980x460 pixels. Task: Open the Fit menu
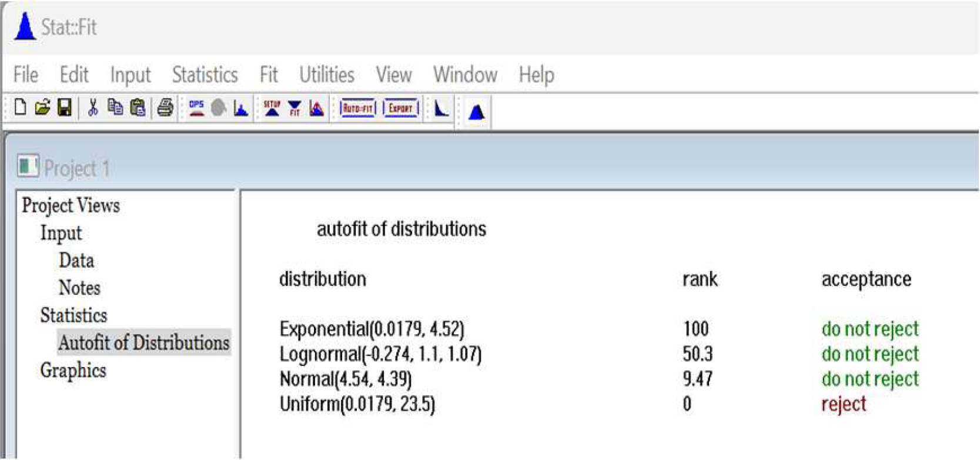click(x=268, y=75)
